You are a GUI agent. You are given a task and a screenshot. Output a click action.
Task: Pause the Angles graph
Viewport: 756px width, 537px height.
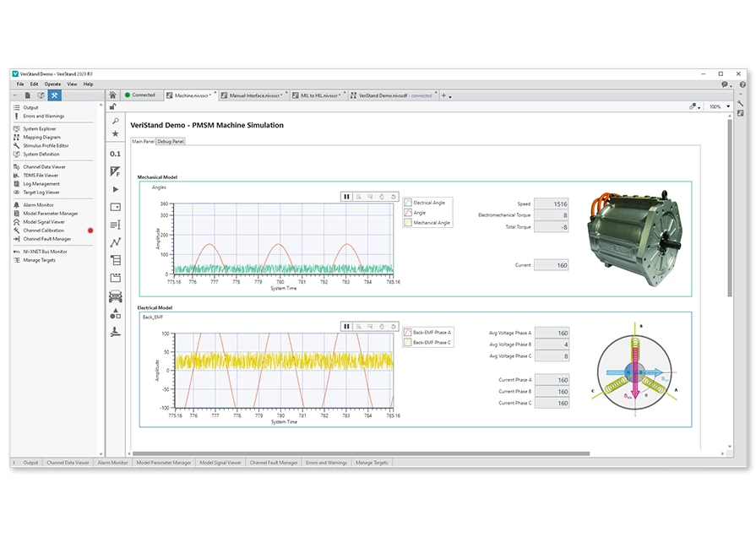[346, 196]
